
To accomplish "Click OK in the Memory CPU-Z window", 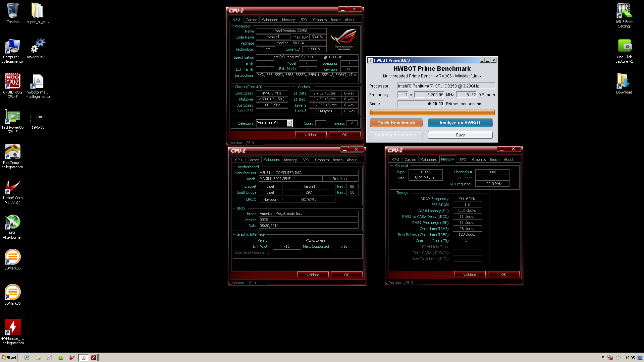I will coord(503,275).
